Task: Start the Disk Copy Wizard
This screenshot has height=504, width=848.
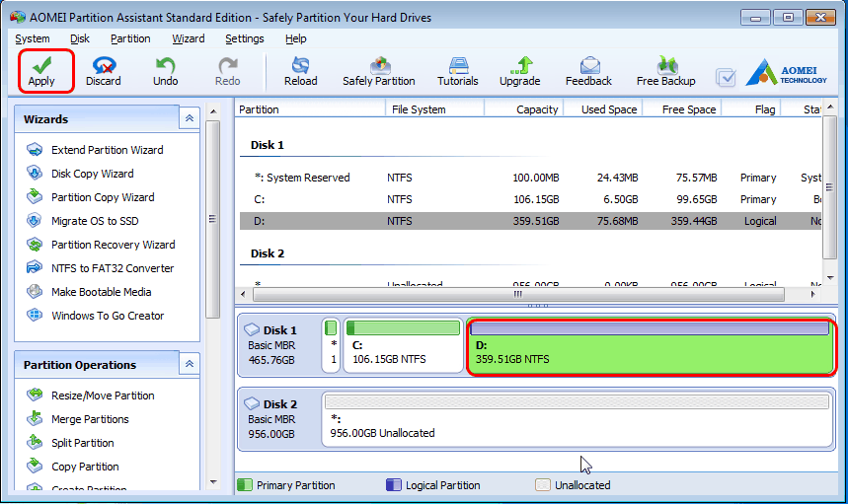Action: click(x=93, y=174)
